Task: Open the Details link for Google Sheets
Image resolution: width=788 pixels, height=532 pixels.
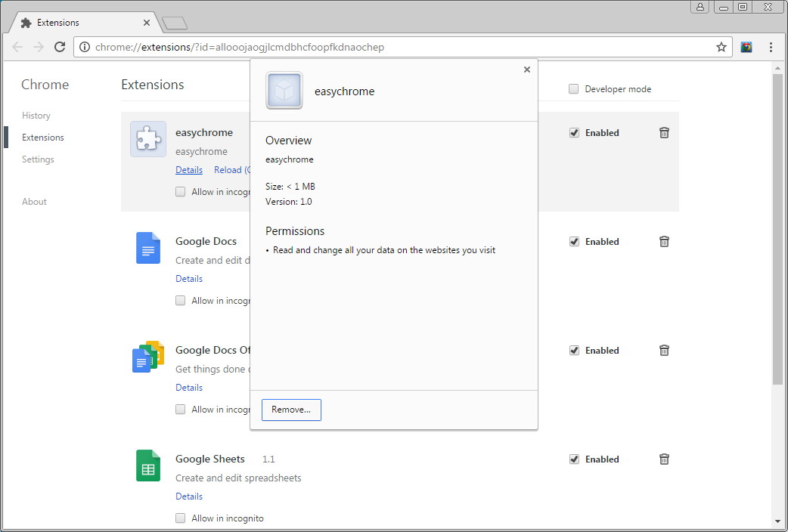Action: (x=189, y=496)
